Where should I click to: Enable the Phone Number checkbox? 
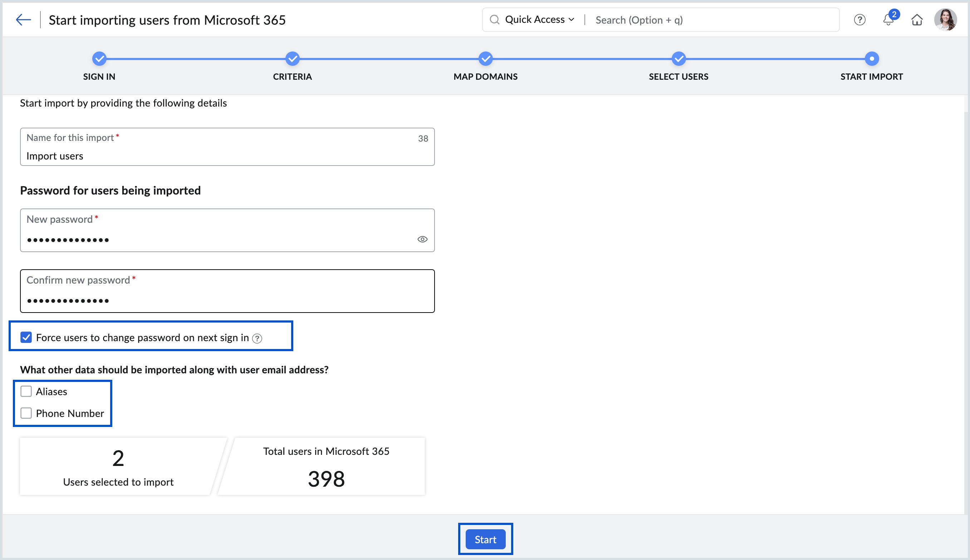[26, 413]
